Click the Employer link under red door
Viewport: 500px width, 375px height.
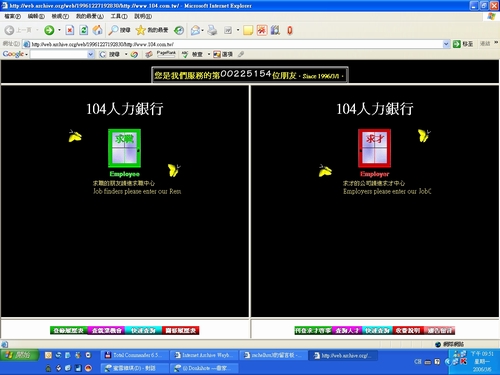(374, 174)
